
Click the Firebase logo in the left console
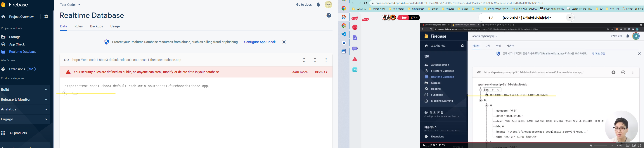tap(15, 5)
